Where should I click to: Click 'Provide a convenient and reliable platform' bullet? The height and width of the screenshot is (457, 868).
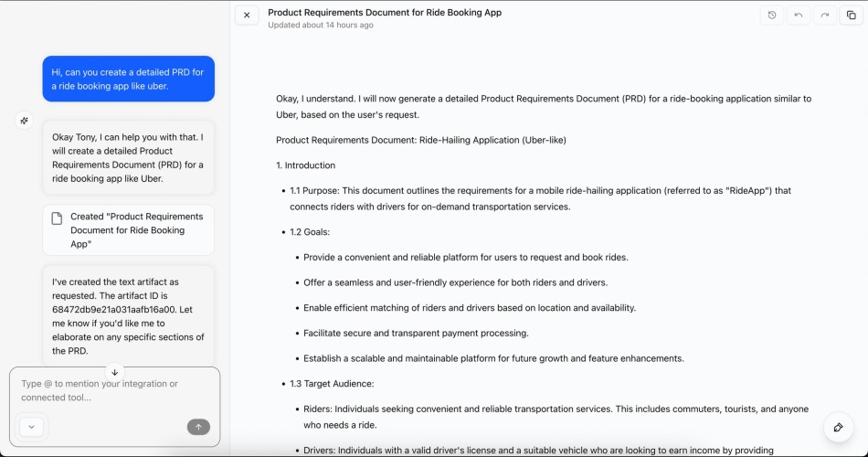pyautogui.click(x=466, y=257)
